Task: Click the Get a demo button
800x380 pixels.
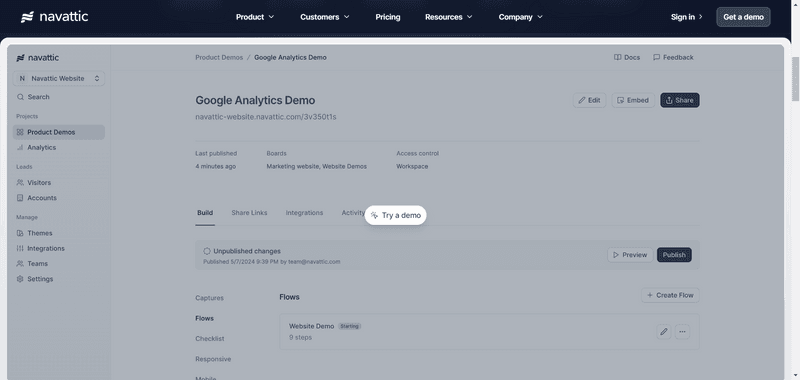Action: (x=743, y=17)
